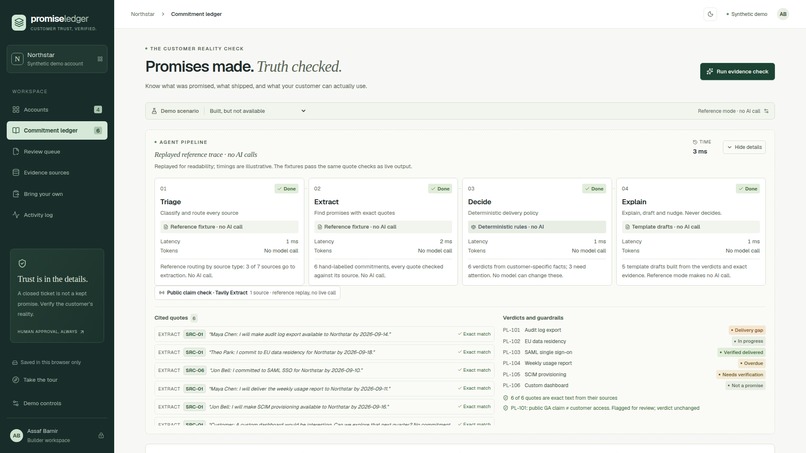Click the check icon by 6 of 6 quotes

[x=505, y=398]
